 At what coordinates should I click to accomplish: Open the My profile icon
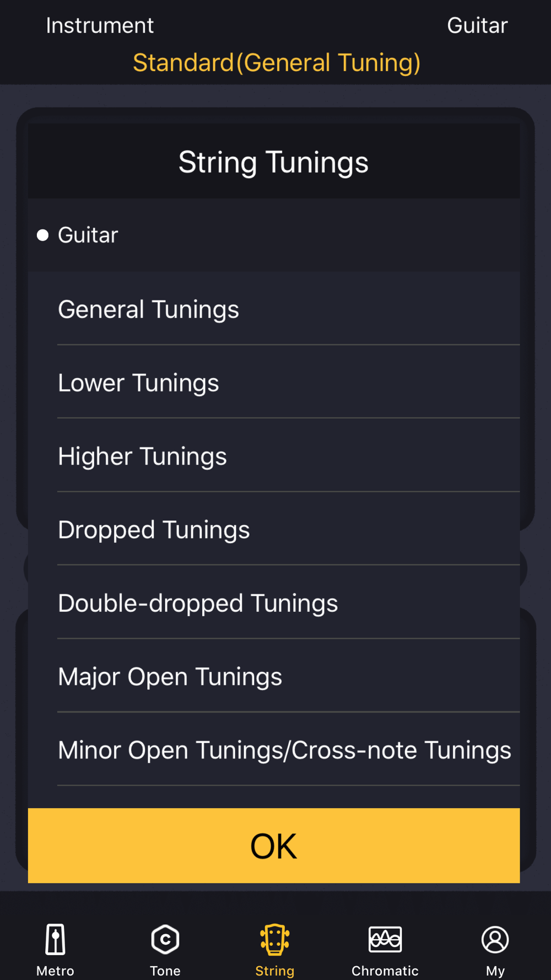point(495,939)
